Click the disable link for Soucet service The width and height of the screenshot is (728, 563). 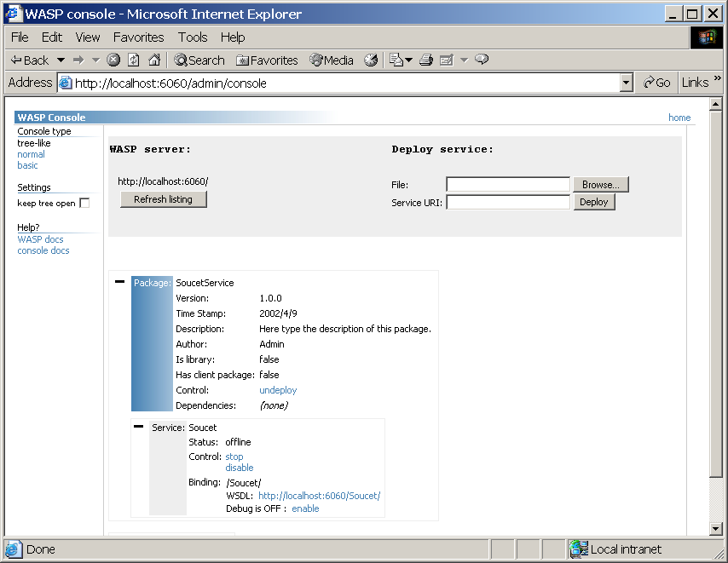tap(240, 468)
